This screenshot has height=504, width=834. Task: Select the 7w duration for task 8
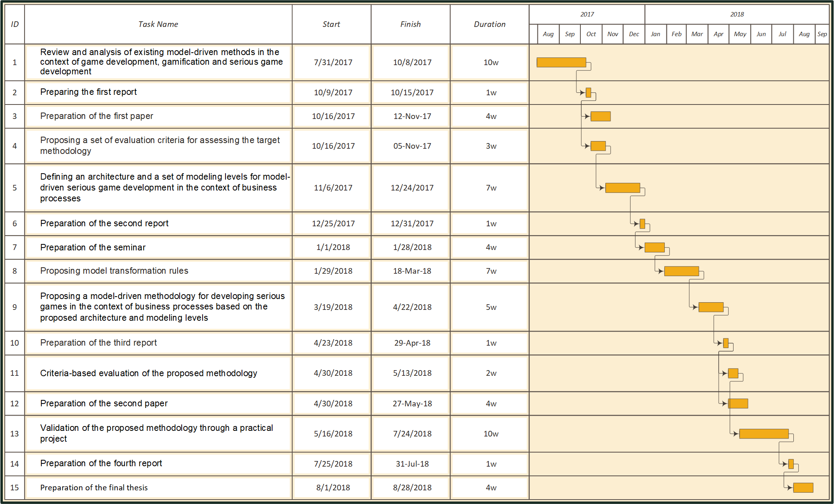491,271
